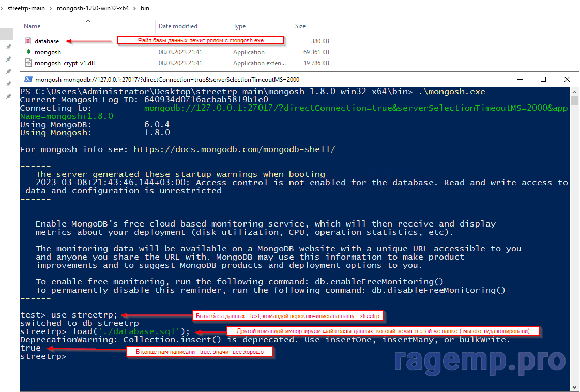580x392 pixels.
Task: Click the terminal scrollbar up arrow
Action: tap(574, 92)
